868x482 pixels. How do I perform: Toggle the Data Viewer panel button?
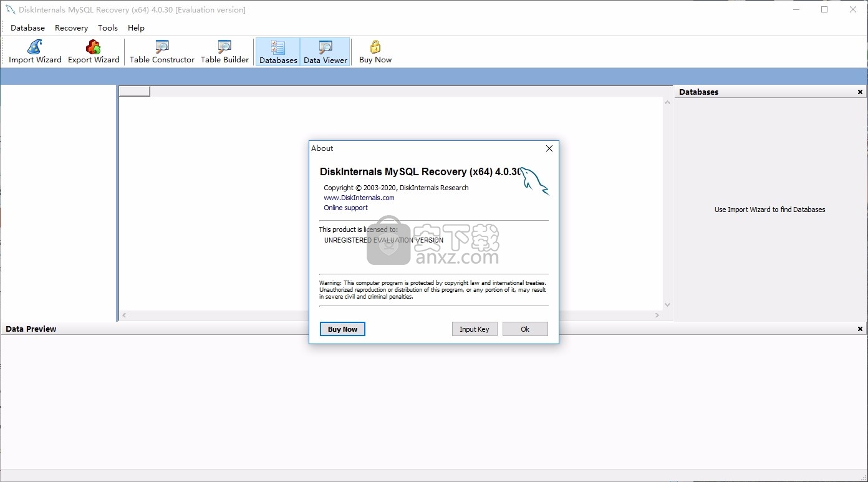pos(325,52)
